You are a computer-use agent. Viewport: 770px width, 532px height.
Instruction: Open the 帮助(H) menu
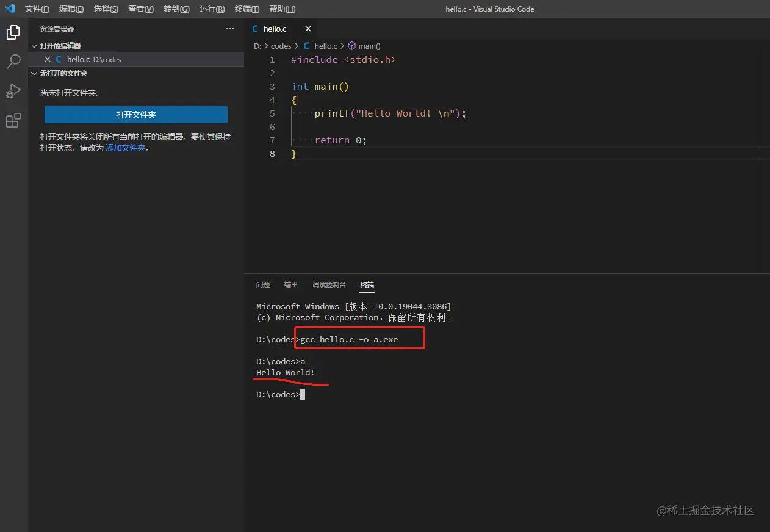(x=282, y=9)
